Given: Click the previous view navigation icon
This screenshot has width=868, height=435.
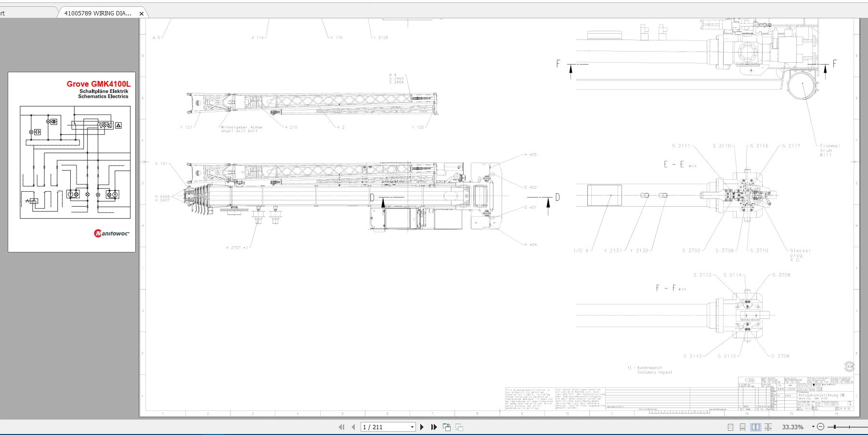Looking at the screenshot, I should 447,427.
